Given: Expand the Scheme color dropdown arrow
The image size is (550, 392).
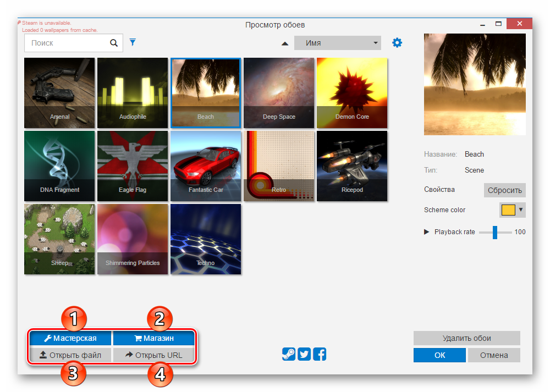Looking at the screenshot, I should pos(521,209).
